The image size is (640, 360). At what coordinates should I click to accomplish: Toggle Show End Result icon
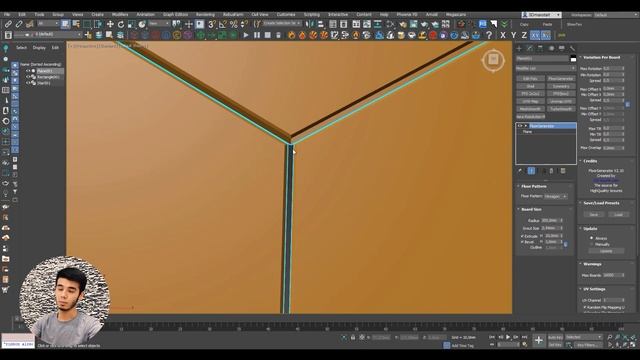[x=531, y=171]
